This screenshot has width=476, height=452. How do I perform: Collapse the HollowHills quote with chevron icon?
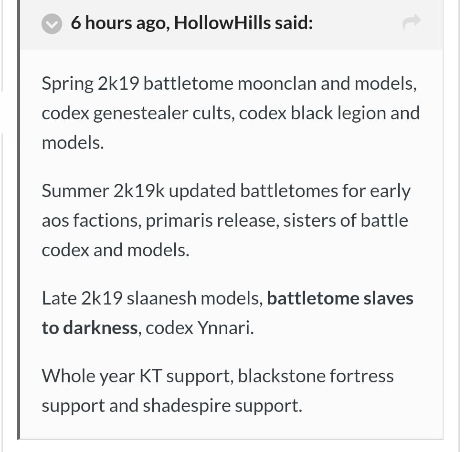tap(52, 24)
